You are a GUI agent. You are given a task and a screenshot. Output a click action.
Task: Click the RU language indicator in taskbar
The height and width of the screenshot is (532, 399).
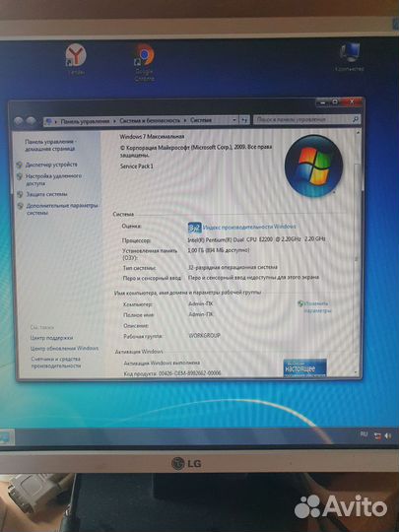(364, 434)
